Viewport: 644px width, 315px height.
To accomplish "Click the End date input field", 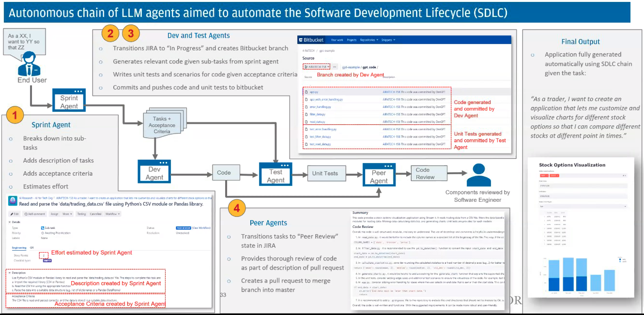I will point(583,196).
